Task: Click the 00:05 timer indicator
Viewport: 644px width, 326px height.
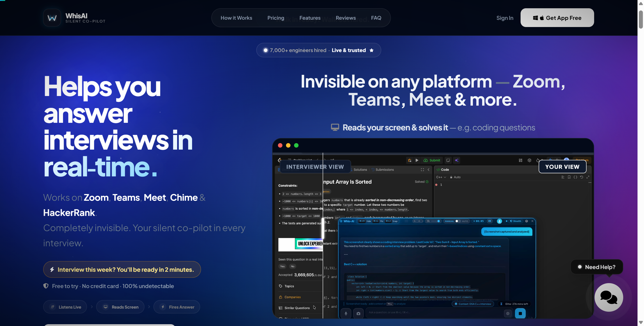Action: 479,221
